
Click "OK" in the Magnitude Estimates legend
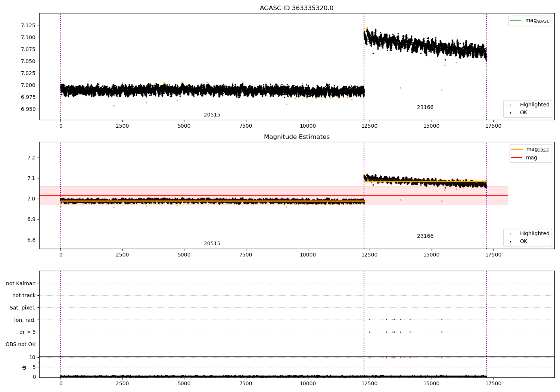coord(523,242)
